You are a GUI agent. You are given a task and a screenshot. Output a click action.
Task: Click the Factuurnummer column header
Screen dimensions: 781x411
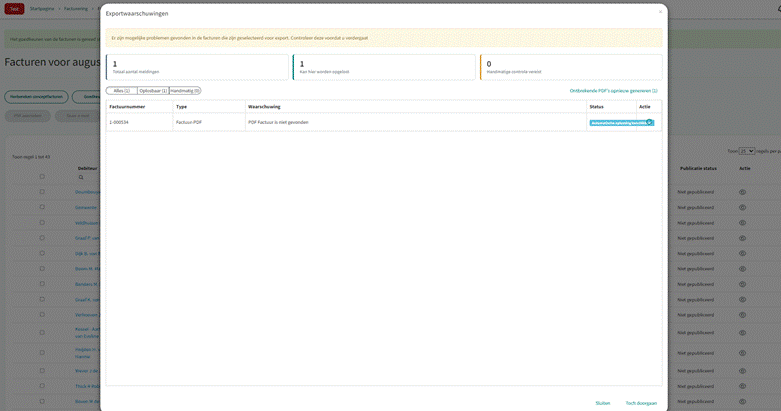128,107
